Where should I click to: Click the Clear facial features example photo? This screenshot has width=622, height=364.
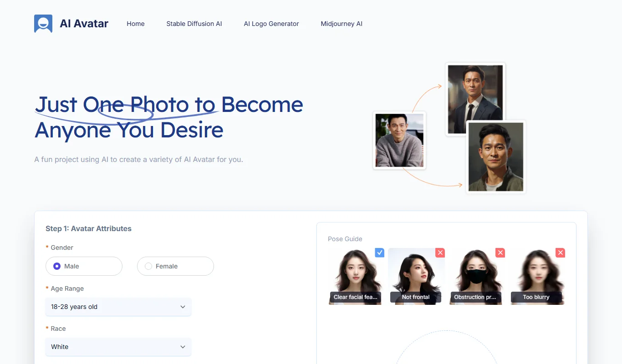pos(355,276)
